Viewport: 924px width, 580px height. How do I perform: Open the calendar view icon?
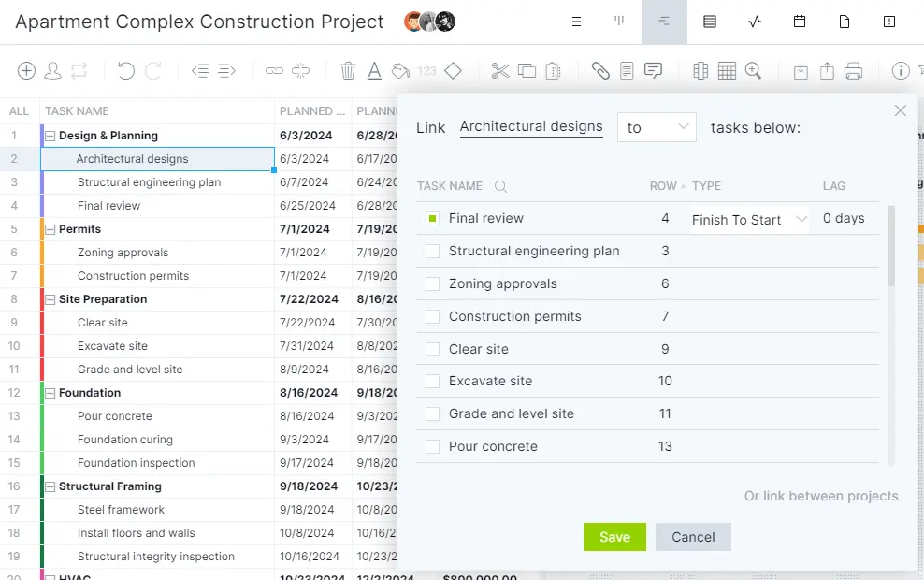800,22
